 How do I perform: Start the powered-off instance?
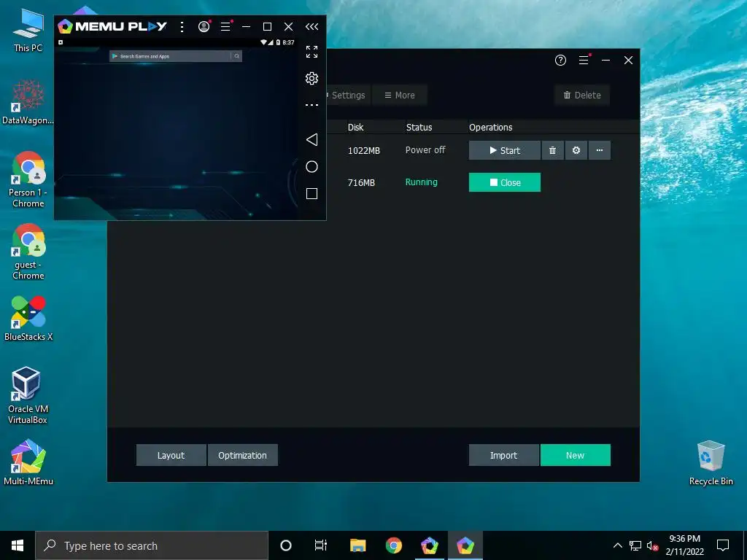click(505, 150)
